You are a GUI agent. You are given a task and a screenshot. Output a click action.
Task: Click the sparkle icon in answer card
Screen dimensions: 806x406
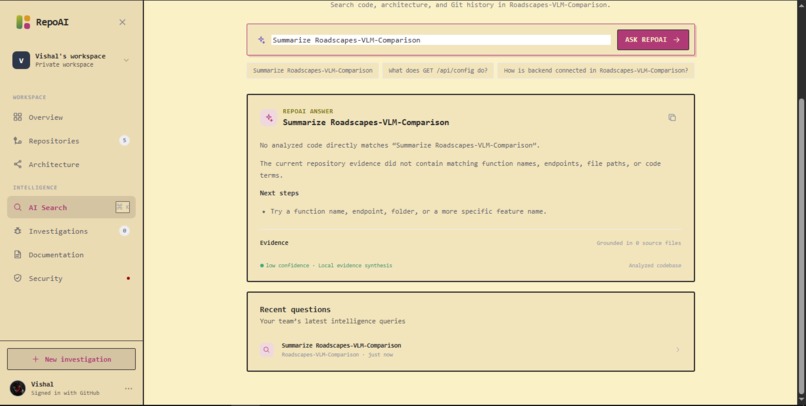click(268, 118)
